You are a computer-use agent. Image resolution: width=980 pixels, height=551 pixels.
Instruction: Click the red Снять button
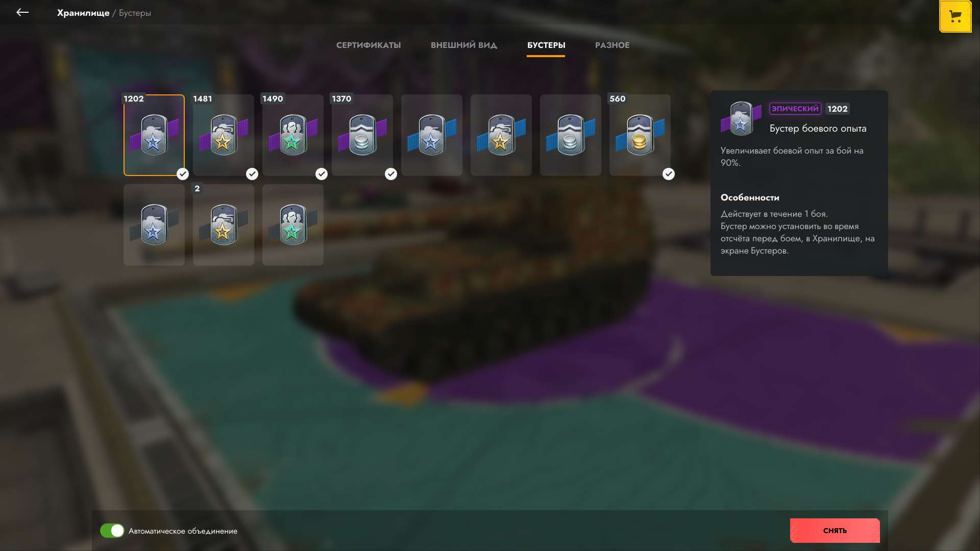click(x=835, y=531)
